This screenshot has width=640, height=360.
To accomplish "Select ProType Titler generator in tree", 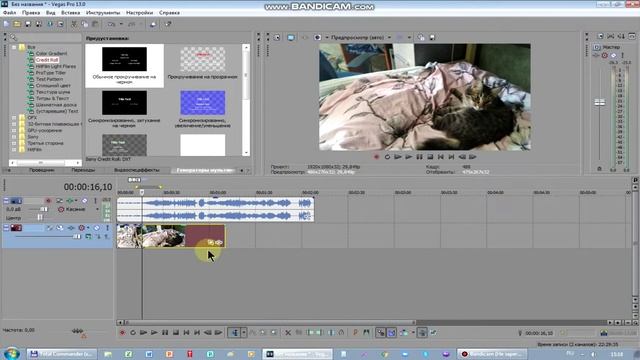I will [x=51, y=73].
